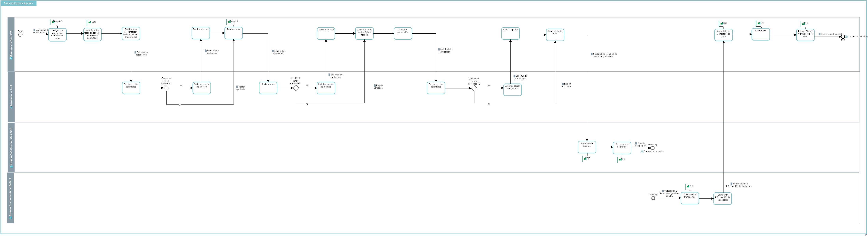Click the Map Info icon above Designar la región
This screenshot has width=868, height=236.
pyautogui.click(x=53, y=22)
